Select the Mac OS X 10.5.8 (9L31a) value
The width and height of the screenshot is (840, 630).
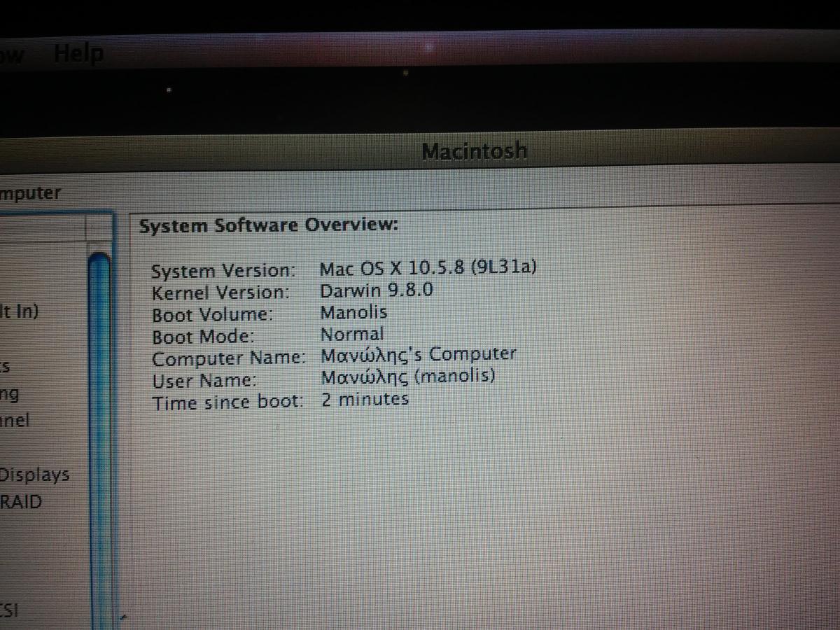(x=428, y=267)
